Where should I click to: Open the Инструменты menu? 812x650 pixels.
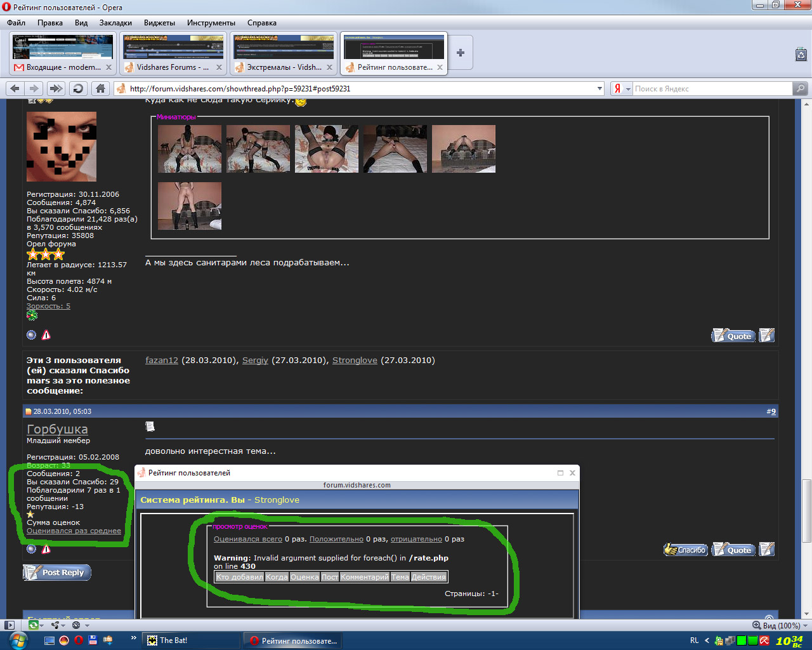click(211, 23)
